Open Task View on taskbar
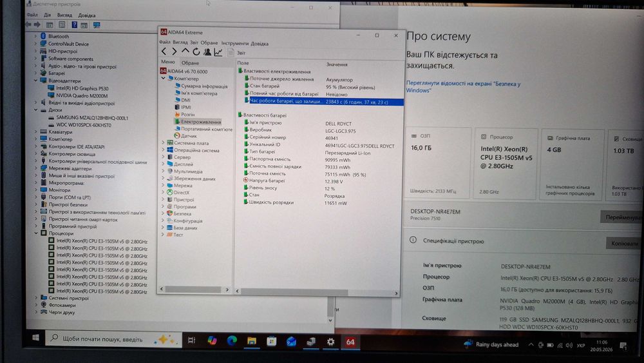 point(191,340)
